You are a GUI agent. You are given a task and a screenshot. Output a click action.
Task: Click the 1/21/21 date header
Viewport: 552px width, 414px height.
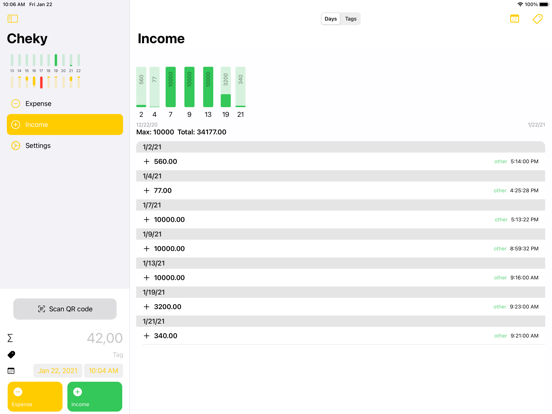[340, 321]
